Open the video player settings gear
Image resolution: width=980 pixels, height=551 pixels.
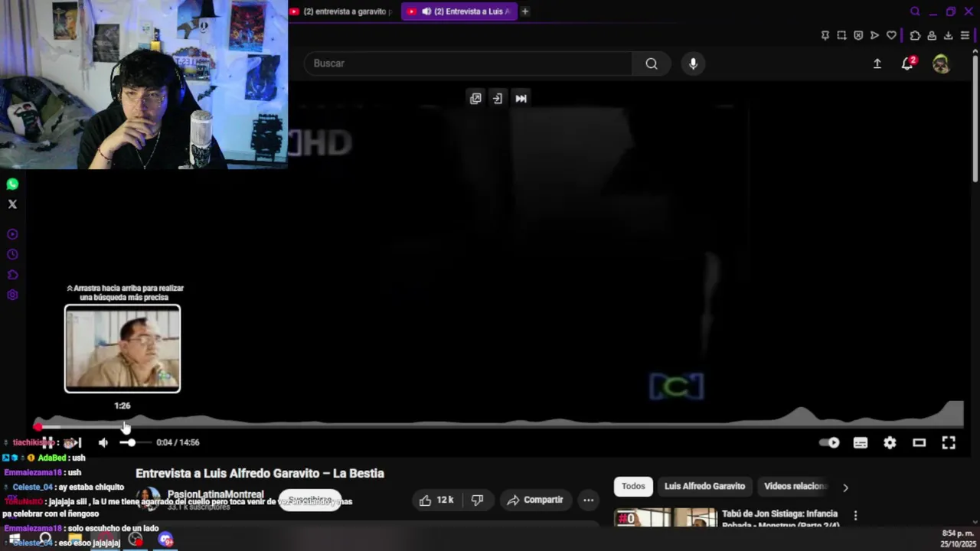pyautogui.click(x=890, y=442)
